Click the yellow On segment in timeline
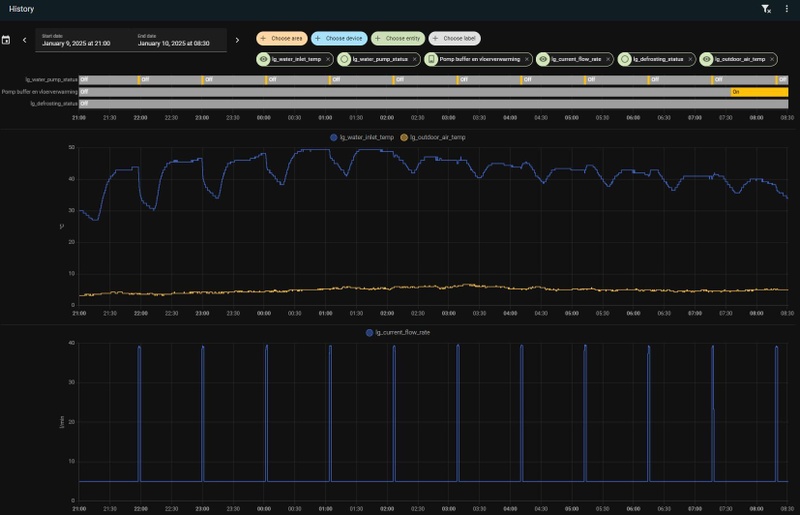The image size is (800, 515). 759,91
